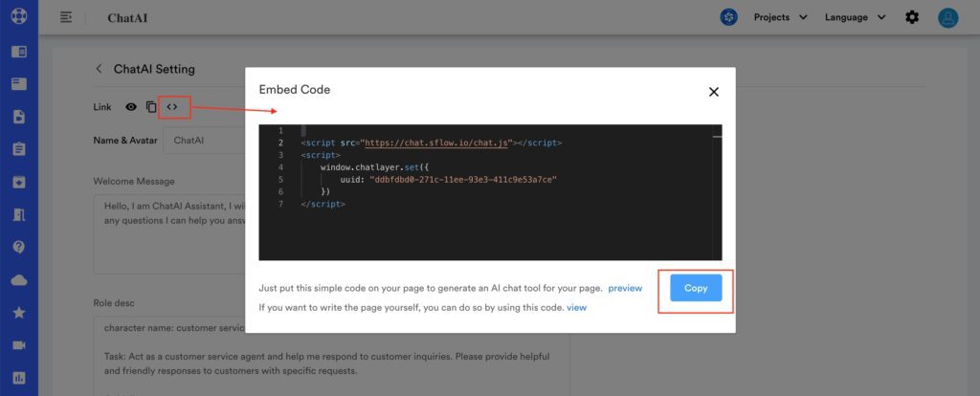Open the user profile avatar
This screenshot has height=396, width=980.
tap(948, 17)
